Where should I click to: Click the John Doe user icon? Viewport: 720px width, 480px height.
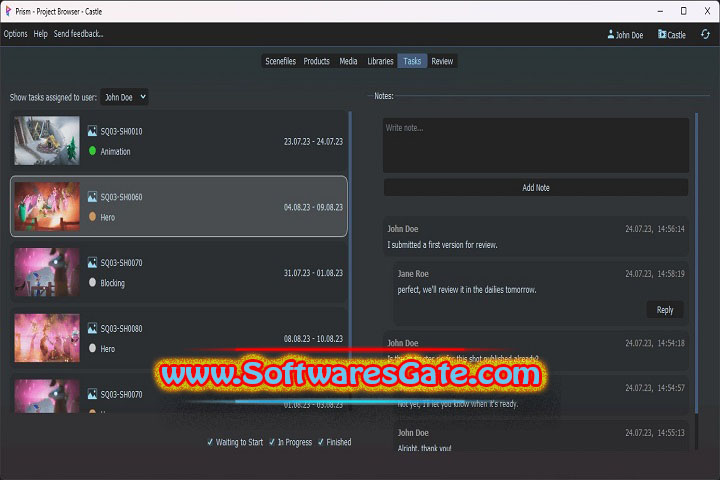tap(611, 34)
